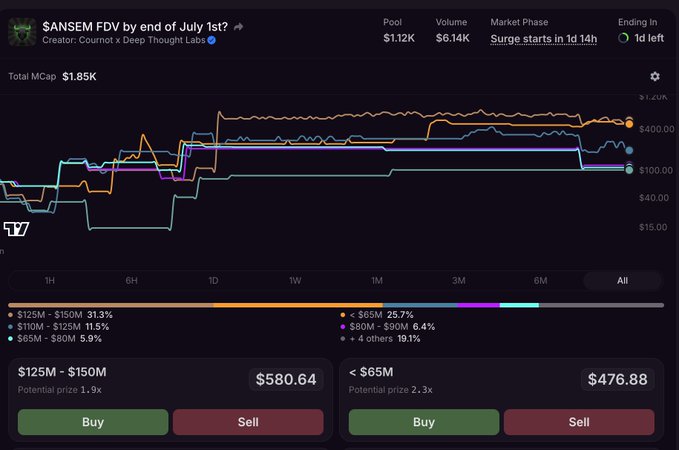Viewport: 679px width, 450px height.
Task: Click the $580.64 price value
Action: pyautogui.click(x=286, y=379)
